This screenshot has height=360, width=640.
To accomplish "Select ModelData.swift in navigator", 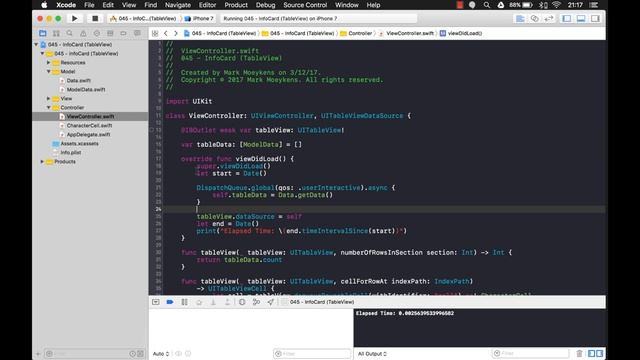I will coord(86,89).
